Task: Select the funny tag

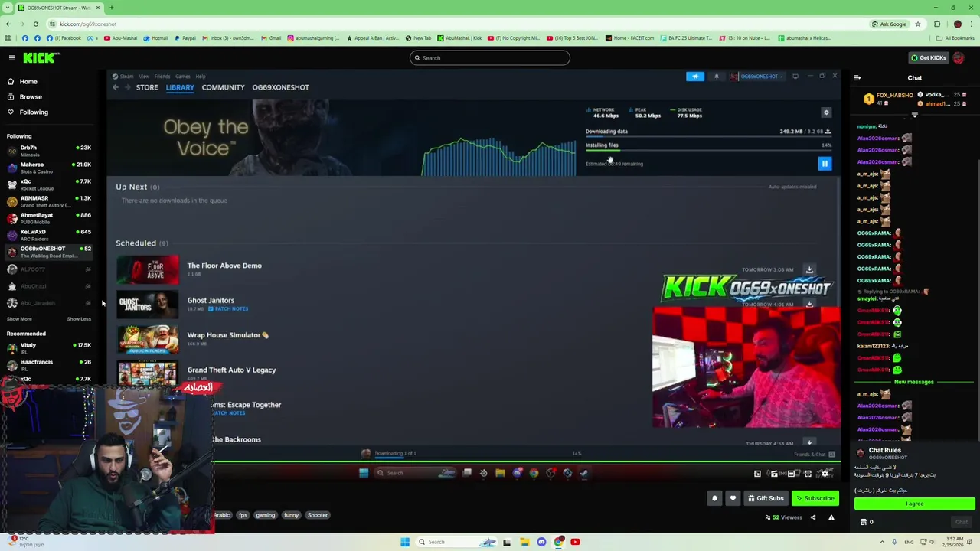Action: point(291,515)
